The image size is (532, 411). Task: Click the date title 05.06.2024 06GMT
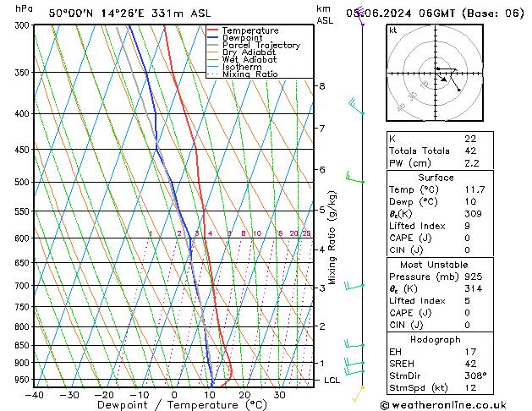pos(420,13)
